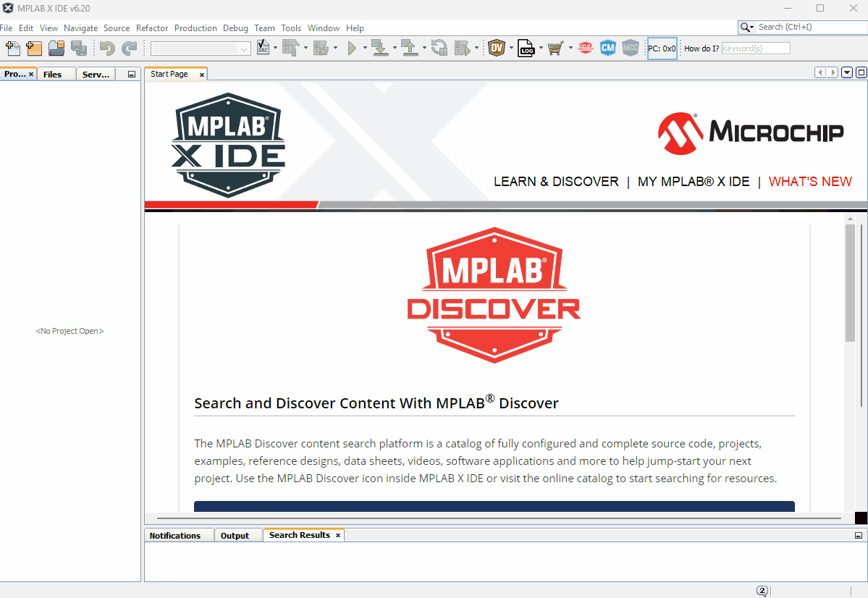Click the Debug Project icon
The width and height of the screenshot is (868, 598).
click(x=462, y=49)
